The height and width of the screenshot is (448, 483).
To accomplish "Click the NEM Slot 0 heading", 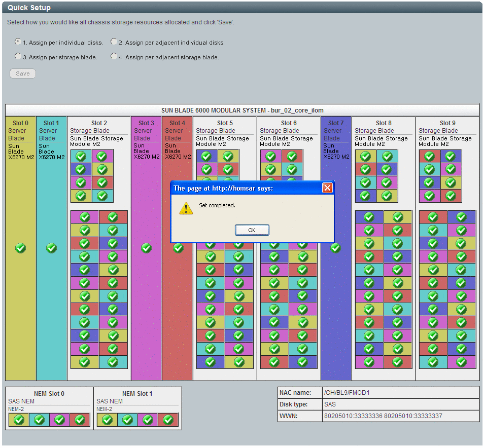I will click(x=49, y=394).
